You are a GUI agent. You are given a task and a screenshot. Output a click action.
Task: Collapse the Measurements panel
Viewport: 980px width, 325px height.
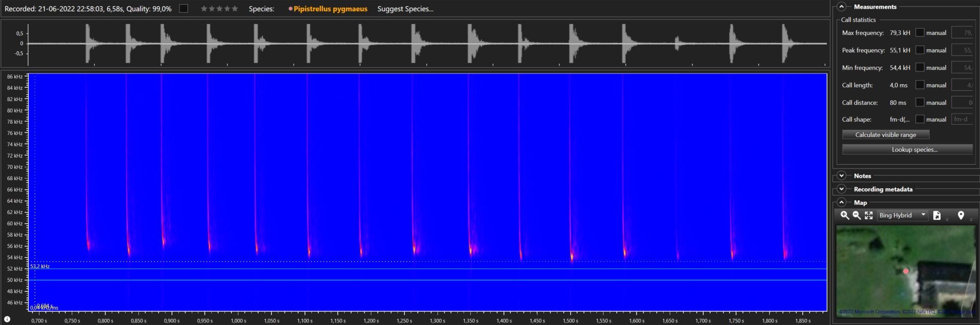click(x=842, y=7)
